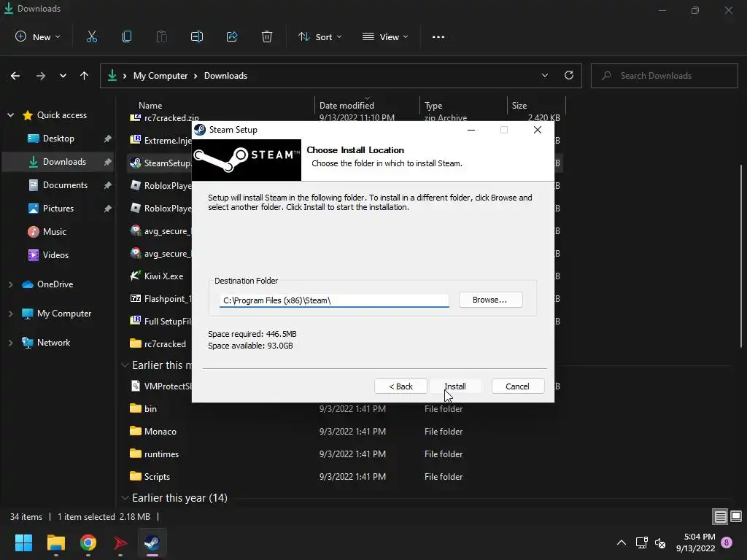Cancel the Steam Setup installer
Image resolution: width=747 pixels, height=560 pixels.
tap(517, 386)
